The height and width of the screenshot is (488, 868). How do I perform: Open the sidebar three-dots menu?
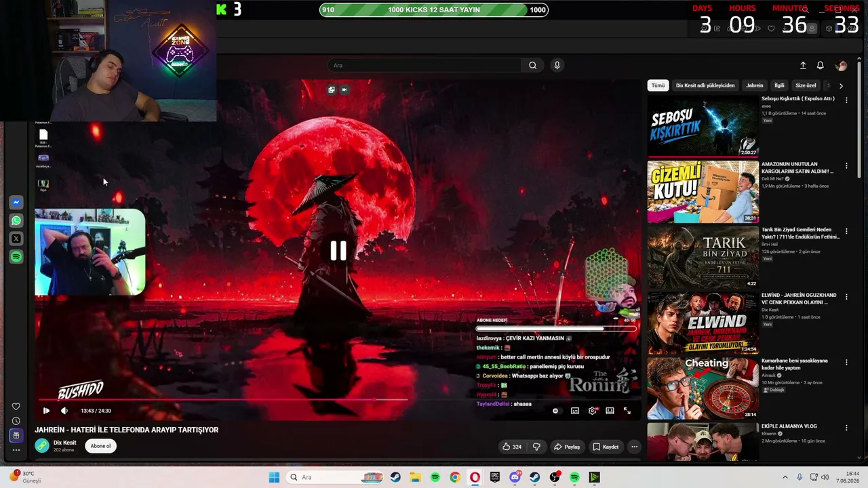(16, 449)
